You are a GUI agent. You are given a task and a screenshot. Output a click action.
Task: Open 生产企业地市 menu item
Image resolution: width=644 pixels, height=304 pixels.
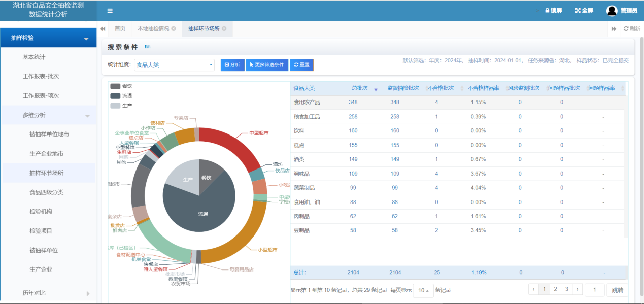47,154
